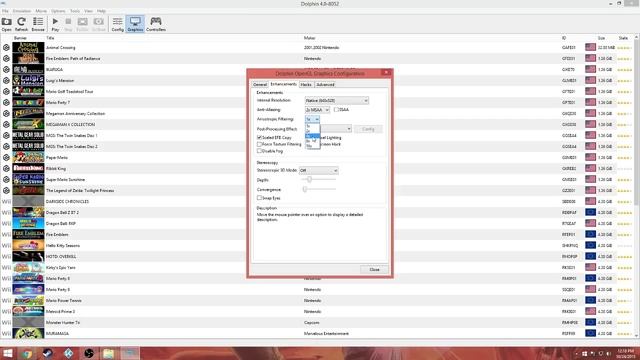Viewport: 640px width, 360px height.
Task: Click the Graphics toolbar icon
Action: pyautogui.click(x=135, y=24)
